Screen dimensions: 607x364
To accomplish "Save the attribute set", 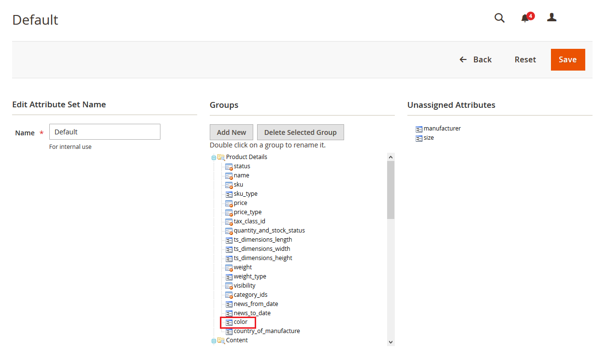I will click(568, 59).
